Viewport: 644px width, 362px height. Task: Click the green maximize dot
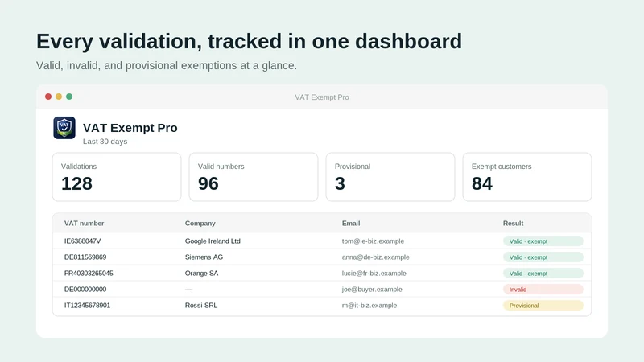pos(69,97)
